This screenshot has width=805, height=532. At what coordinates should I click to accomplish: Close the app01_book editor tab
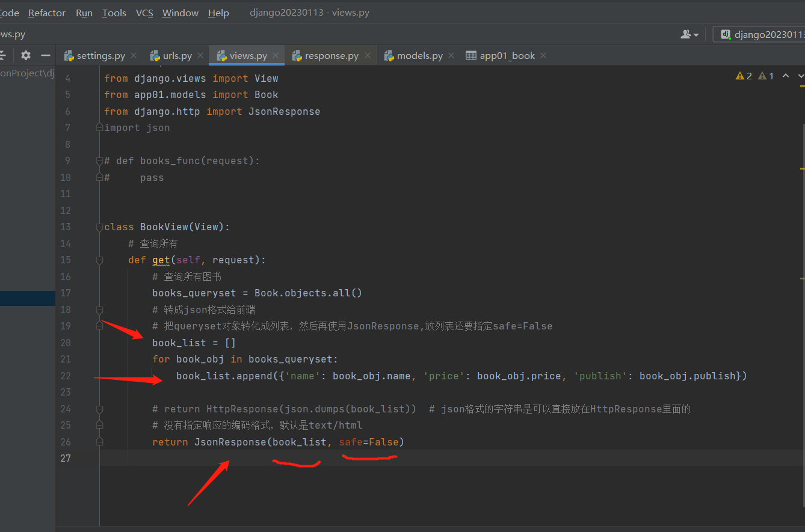543,55
